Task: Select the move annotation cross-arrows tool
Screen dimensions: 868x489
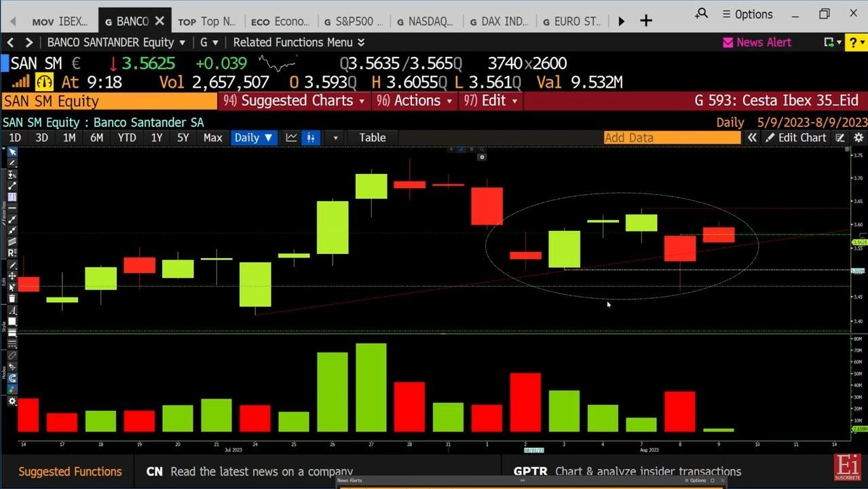Action: point(12,275)
